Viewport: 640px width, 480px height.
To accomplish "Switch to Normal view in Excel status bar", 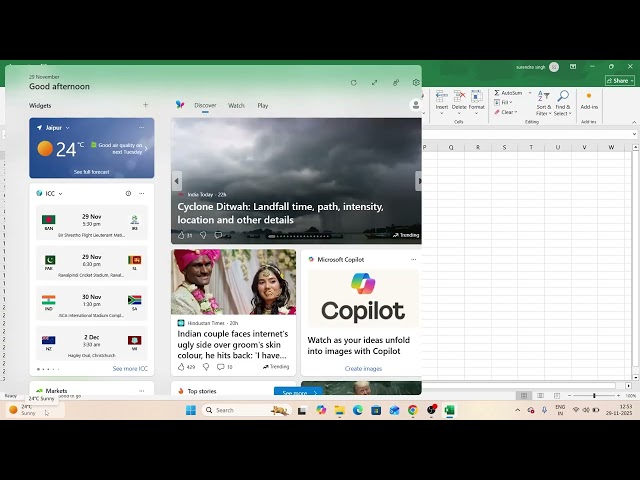I will [524, 396].
